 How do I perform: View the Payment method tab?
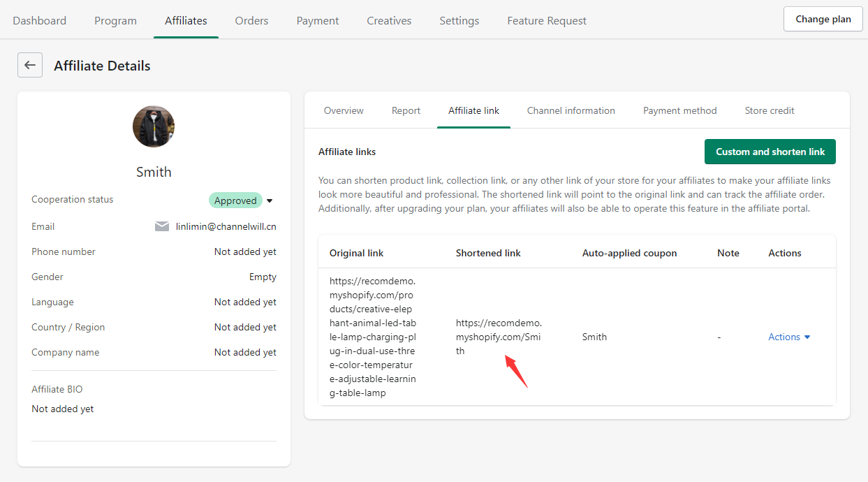point(679,110)
